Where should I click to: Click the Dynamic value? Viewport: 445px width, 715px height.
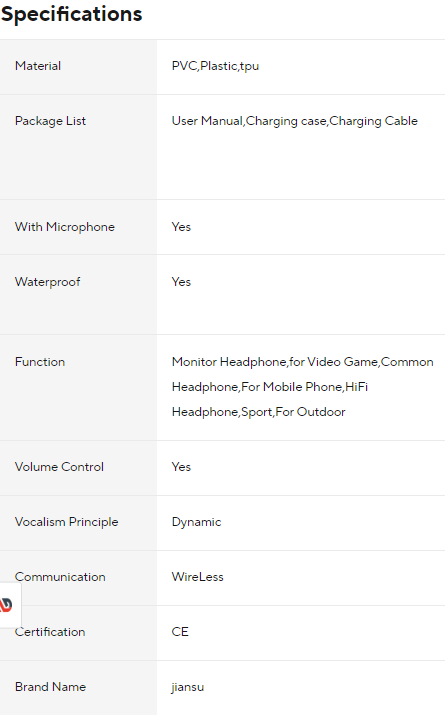pyautogui.click(x=197, y=523)
